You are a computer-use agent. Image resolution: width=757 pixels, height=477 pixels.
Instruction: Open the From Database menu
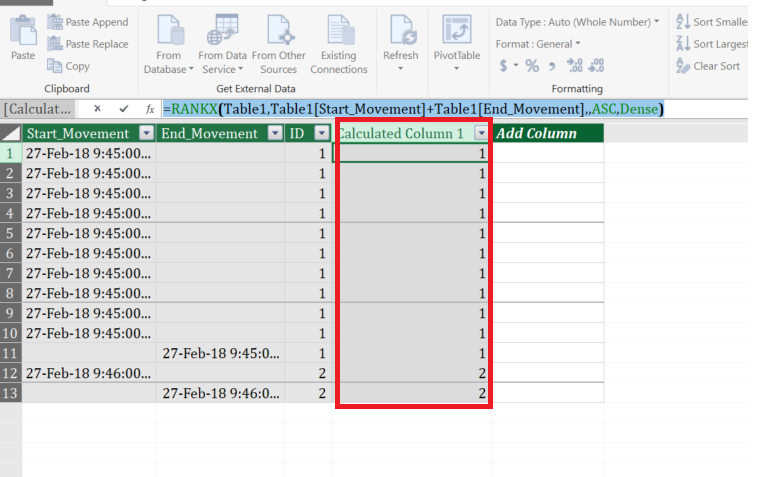pyautogui.click(x=168, y=44)
